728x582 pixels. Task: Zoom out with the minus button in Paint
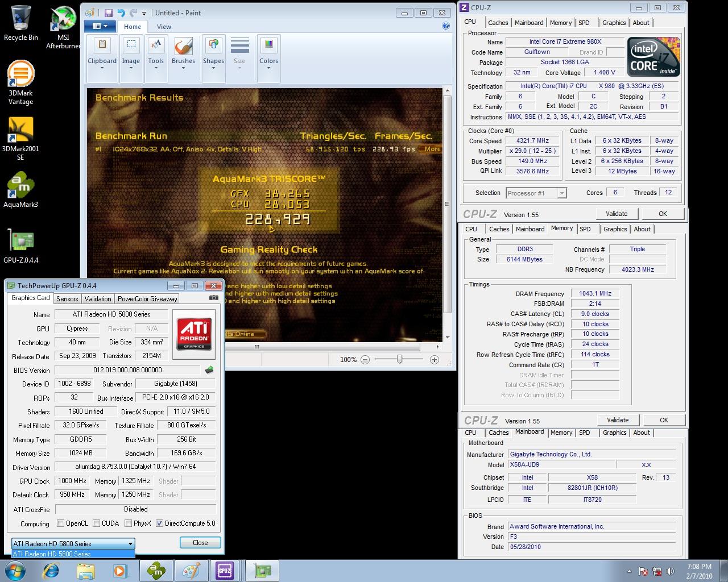pyautogui.click(x=365, y=359)
